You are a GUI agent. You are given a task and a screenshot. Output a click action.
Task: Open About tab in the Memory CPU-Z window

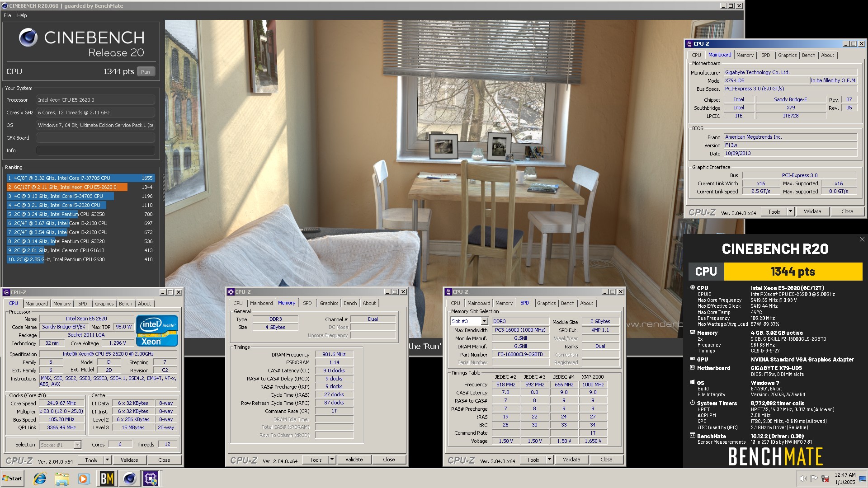click(369, 303)
